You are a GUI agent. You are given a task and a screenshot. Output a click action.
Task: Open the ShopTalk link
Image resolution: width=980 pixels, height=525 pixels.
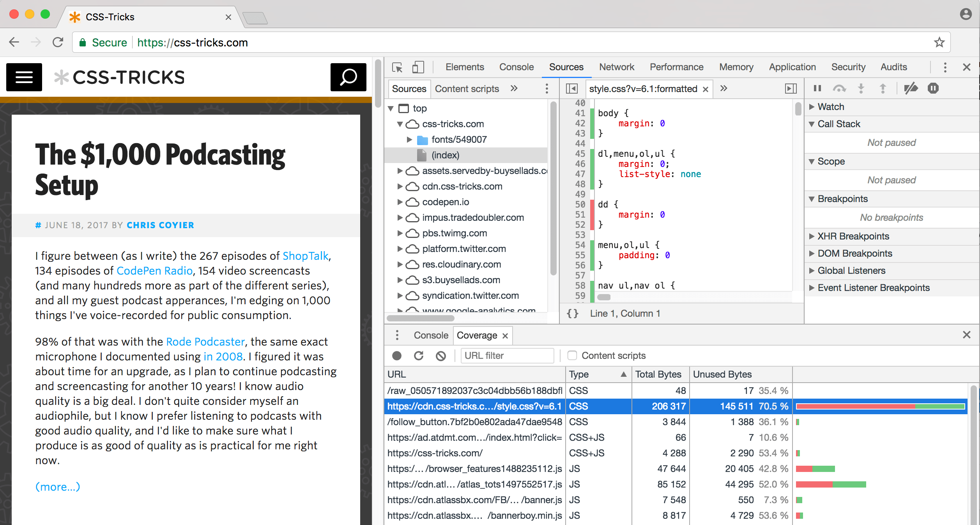pyautogui.click(x=306, y=256)
